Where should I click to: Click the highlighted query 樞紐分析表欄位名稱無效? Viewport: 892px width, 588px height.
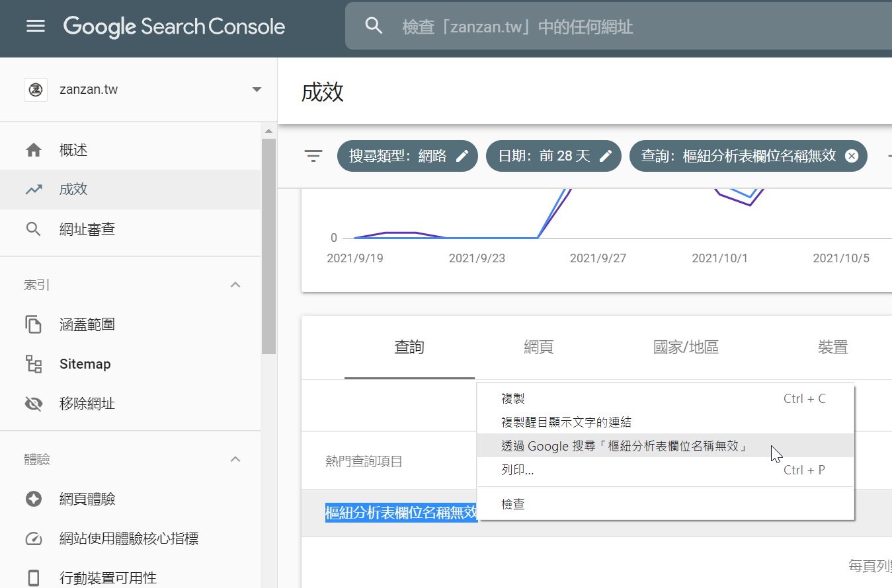click(x=401, y=512)
